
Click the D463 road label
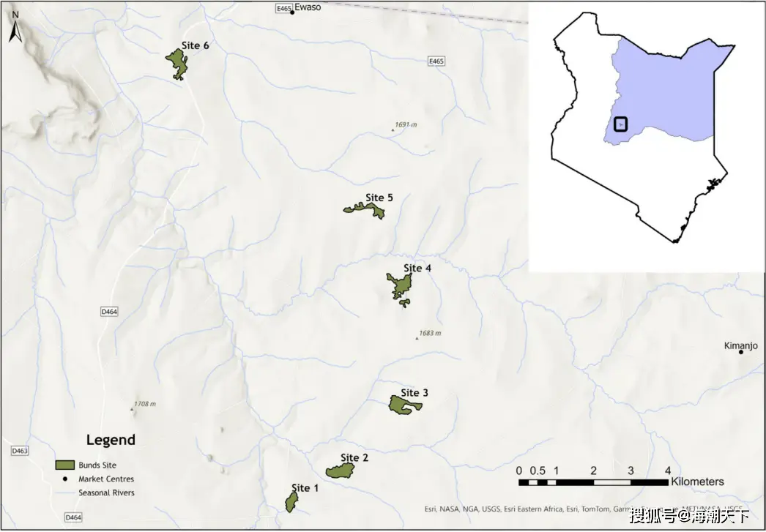click(x=20, y=451)
